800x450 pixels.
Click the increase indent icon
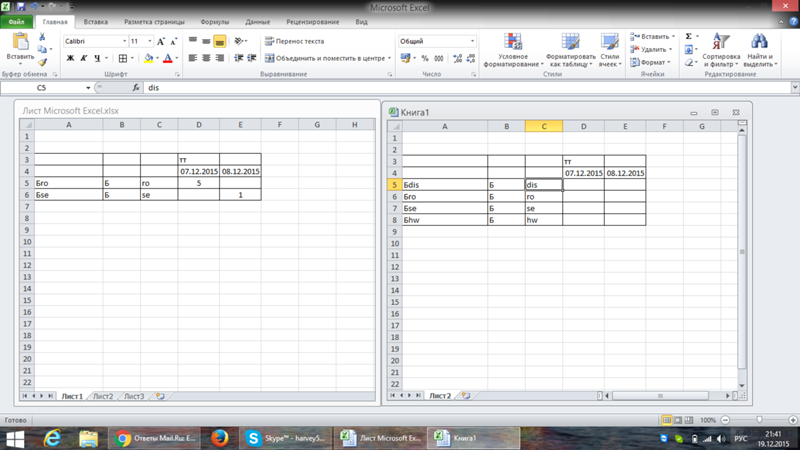(252, 58)
